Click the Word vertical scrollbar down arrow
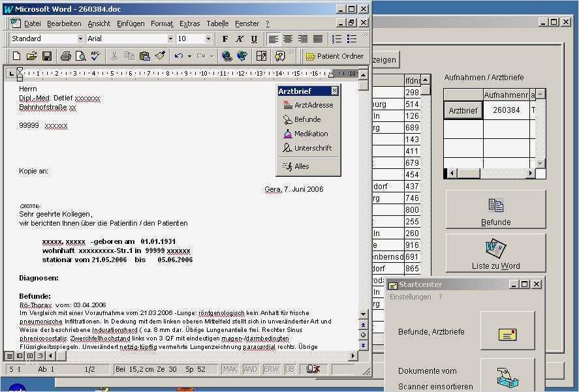The image size is (579, 392). (364, 314)
